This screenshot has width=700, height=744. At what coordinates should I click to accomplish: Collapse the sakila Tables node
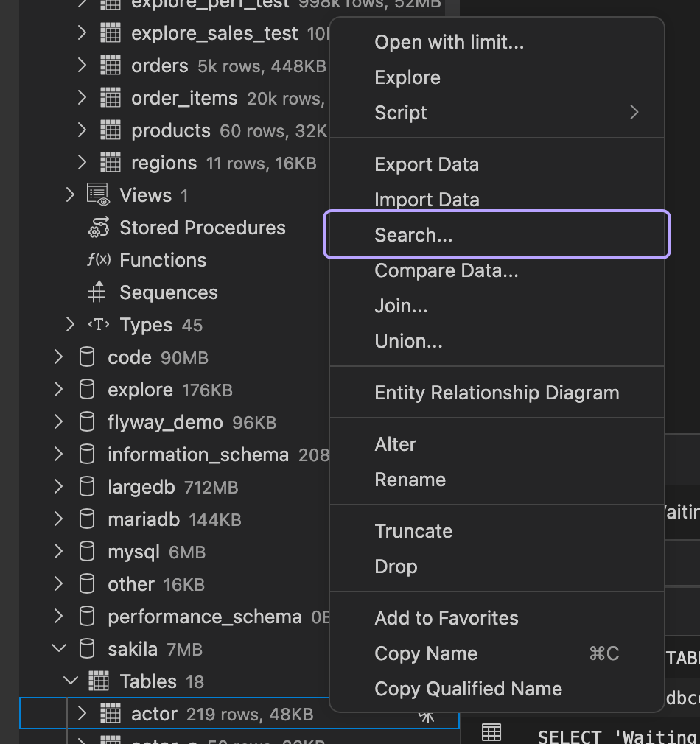click(x=70, y=681)
